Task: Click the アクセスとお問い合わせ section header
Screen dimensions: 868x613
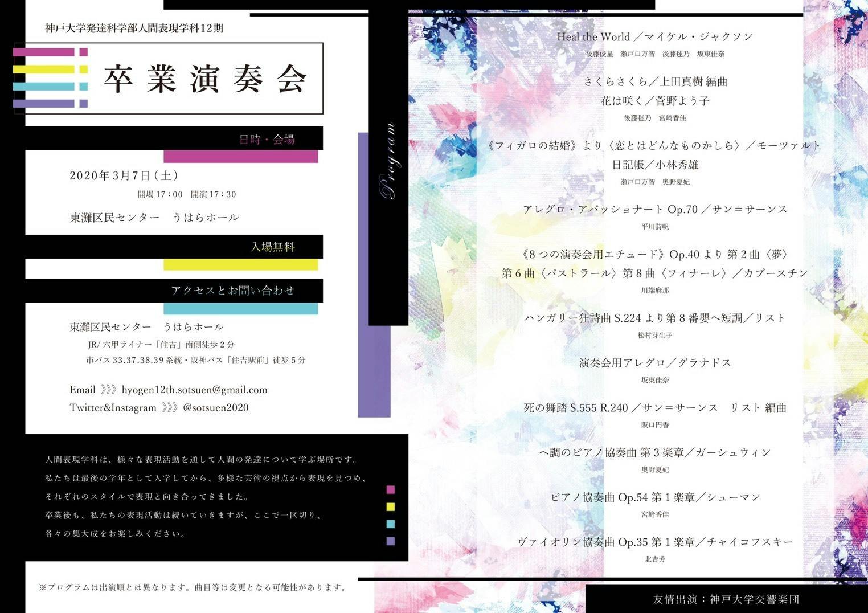Action: pos(232,291)
